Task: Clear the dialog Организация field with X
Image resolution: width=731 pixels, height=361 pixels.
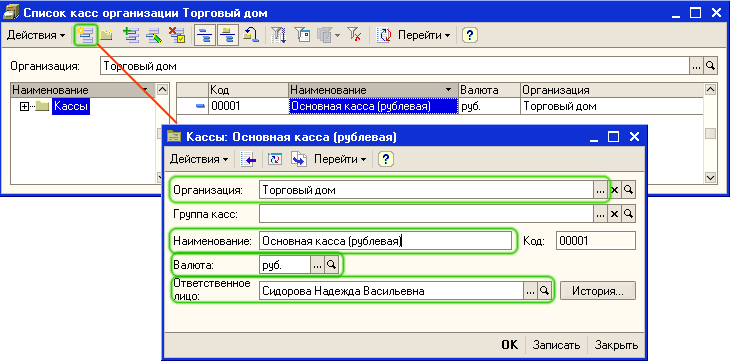Action: (614, 190)
